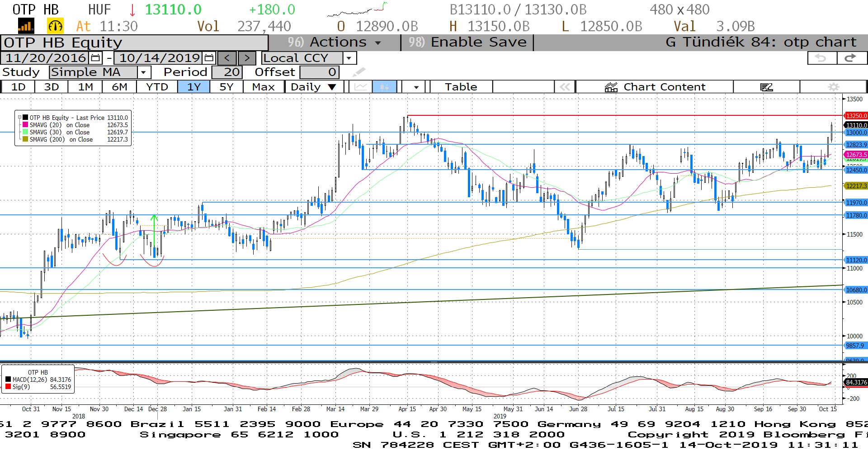
Task: Click Enable Save button
Action: point(467,43)
